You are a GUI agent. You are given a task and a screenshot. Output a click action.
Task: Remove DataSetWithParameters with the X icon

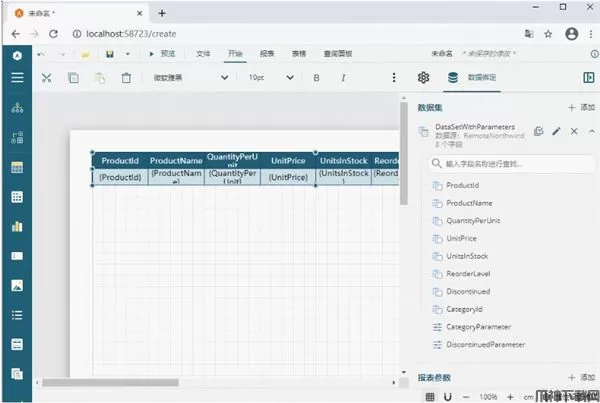574,131
